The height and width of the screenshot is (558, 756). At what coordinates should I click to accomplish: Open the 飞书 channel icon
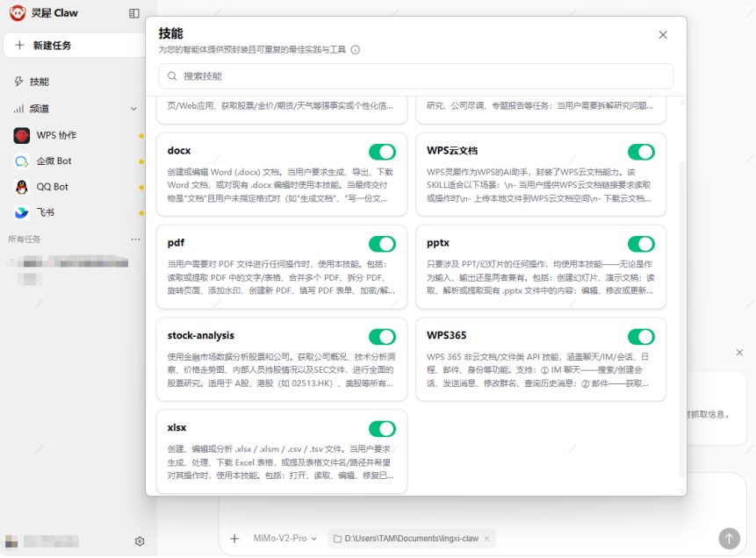coord(22,212)
